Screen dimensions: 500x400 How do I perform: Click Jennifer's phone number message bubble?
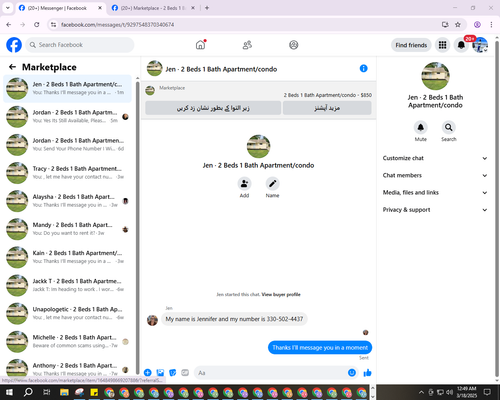(x=234, y=319)
